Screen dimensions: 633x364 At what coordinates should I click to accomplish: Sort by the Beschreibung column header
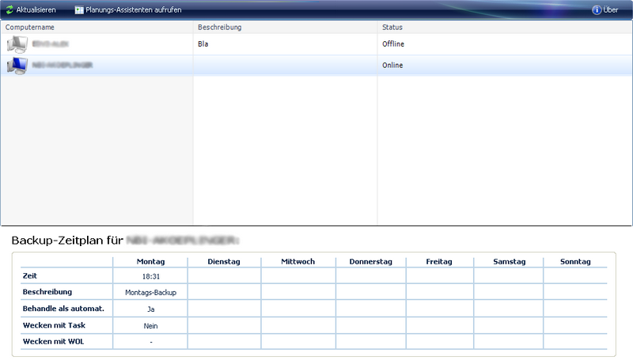click(219, 27)
